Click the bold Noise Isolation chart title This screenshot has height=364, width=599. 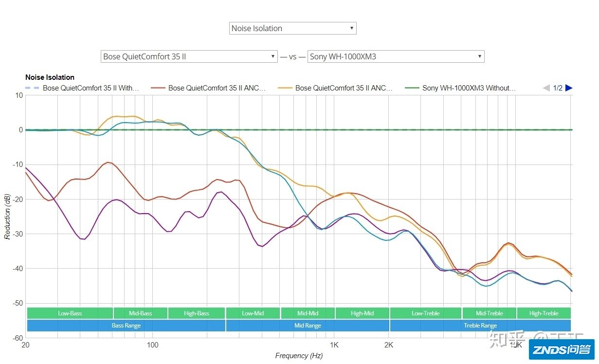(x=50, y=77)
